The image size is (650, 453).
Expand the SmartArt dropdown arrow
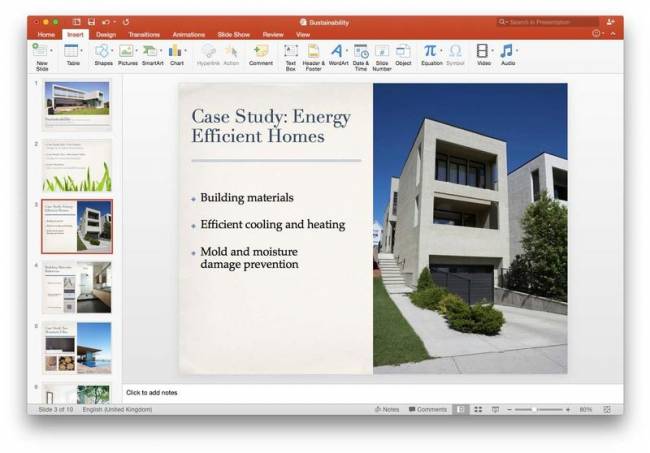click(x=161, y=51)
